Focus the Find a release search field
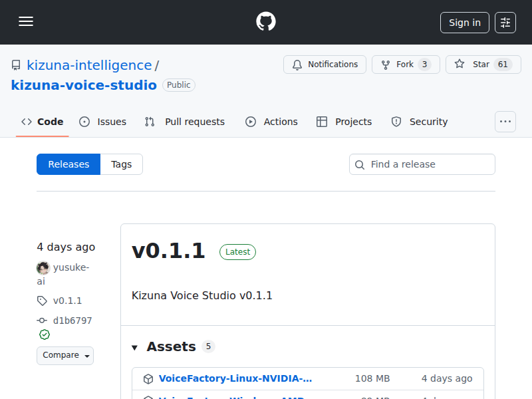This screenshot has width=532, height=399. tap(422, 164)
